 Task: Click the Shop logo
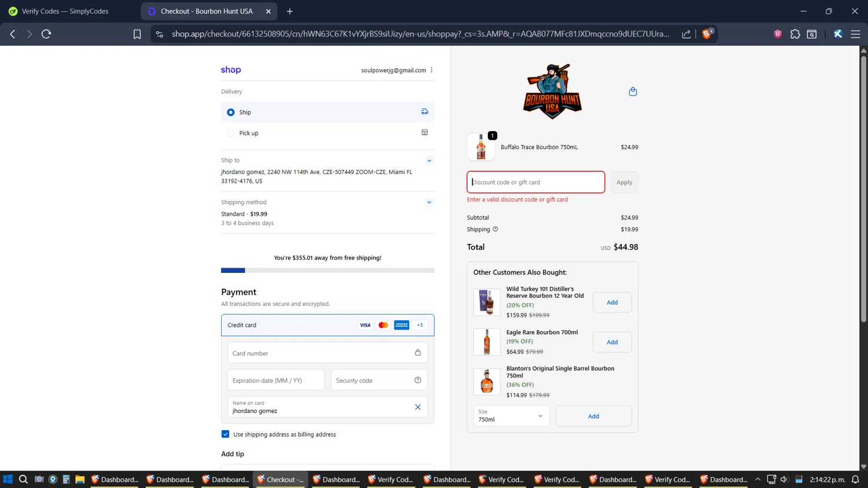[x=231, y=70]
